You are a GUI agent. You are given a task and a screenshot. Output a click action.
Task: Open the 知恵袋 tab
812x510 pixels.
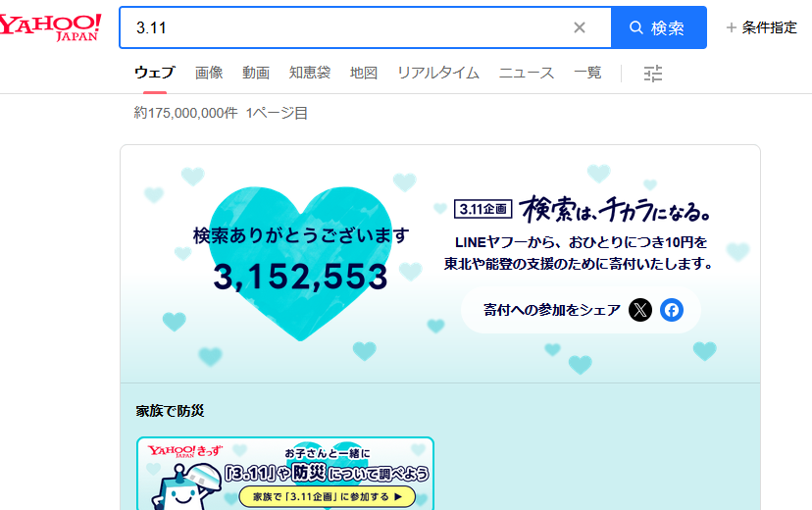(310, 73)
